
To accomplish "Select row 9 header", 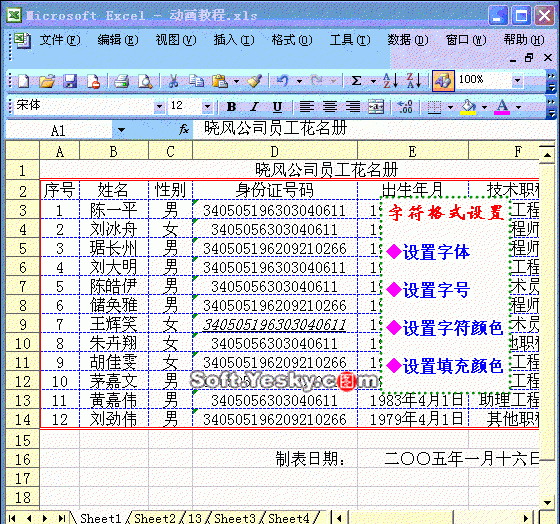I will (x=22, y=324).
